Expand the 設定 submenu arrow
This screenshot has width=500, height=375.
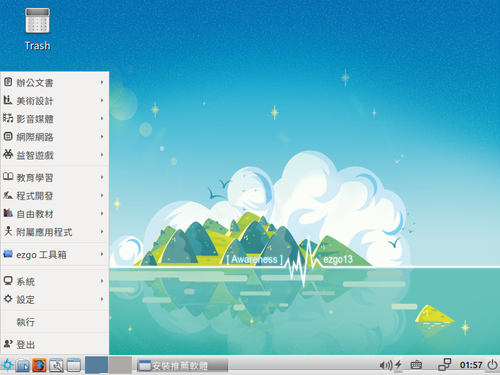pos(102,299)
